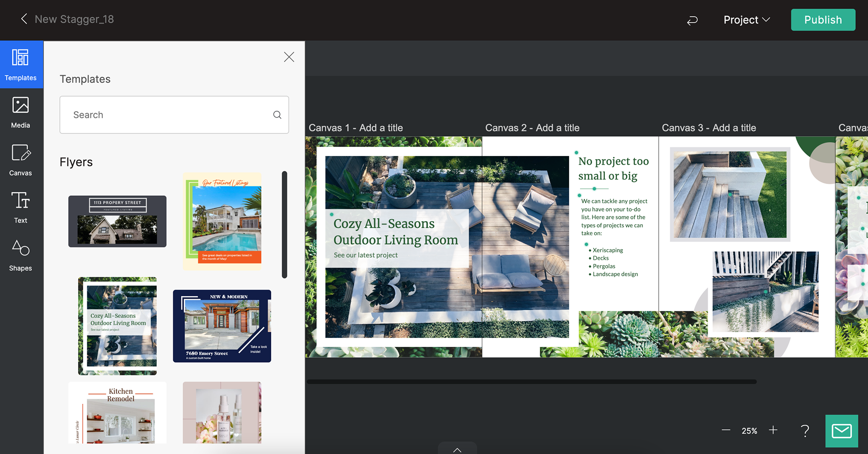Screen dimensions: 868x454
Task: Edit the Canvas 2 title label
Action: pyautogui.click(x=532, y=128)
